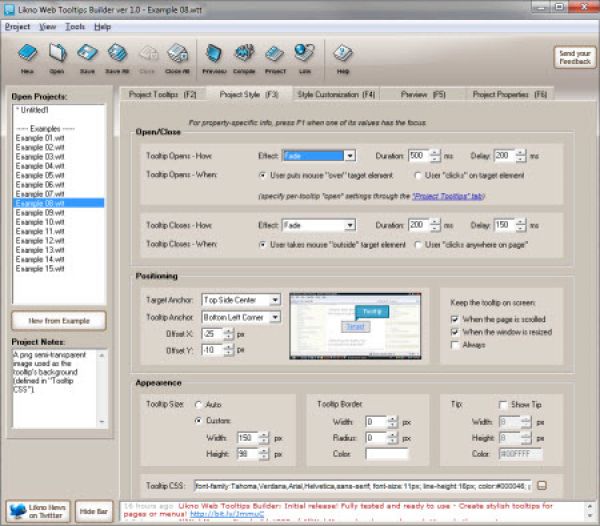This screenshot has height=526, width=600.
Task: Click the New from Example button
Action: coord(57,319)
